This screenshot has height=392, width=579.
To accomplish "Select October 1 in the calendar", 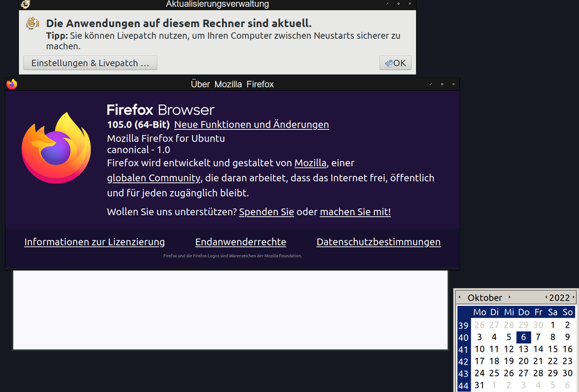I will click(553, 325).
